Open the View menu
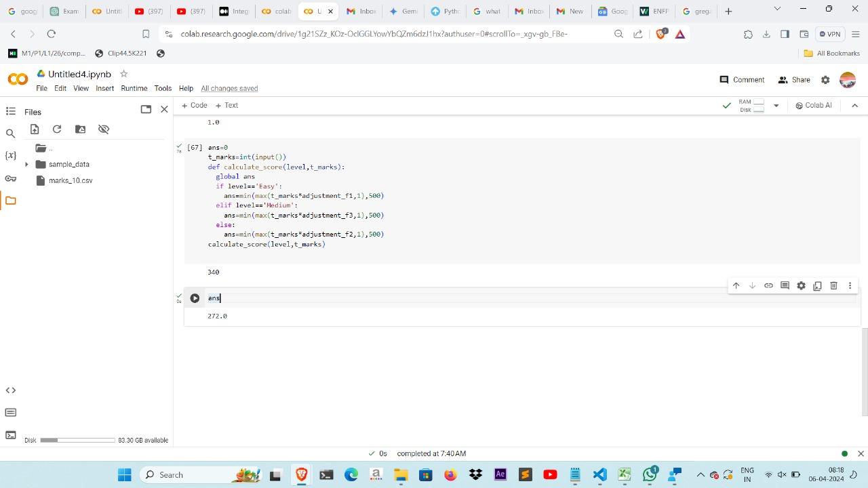The width and height of the screenshot is (868, 488). click(81, 88)
